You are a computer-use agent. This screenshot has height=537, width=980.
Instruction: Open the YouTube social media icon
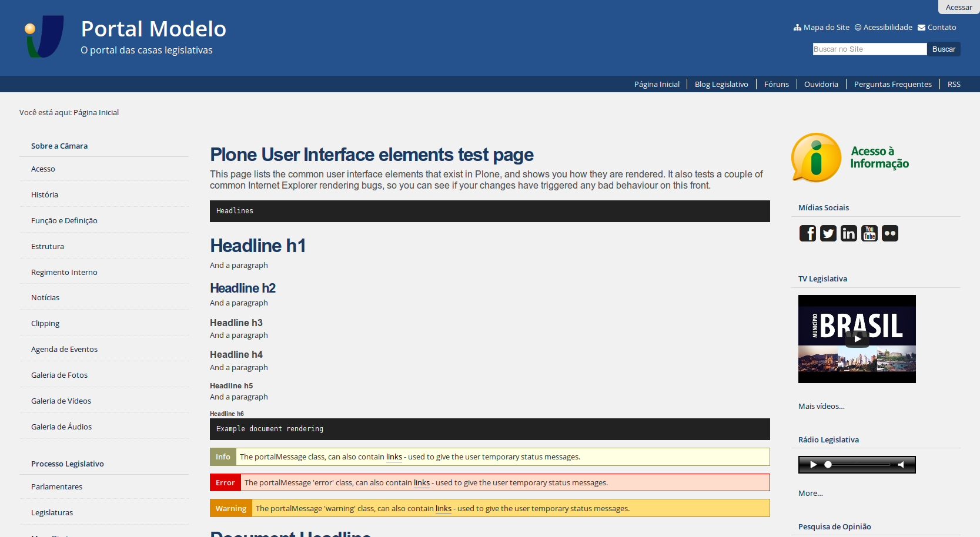tap(869, 233)
